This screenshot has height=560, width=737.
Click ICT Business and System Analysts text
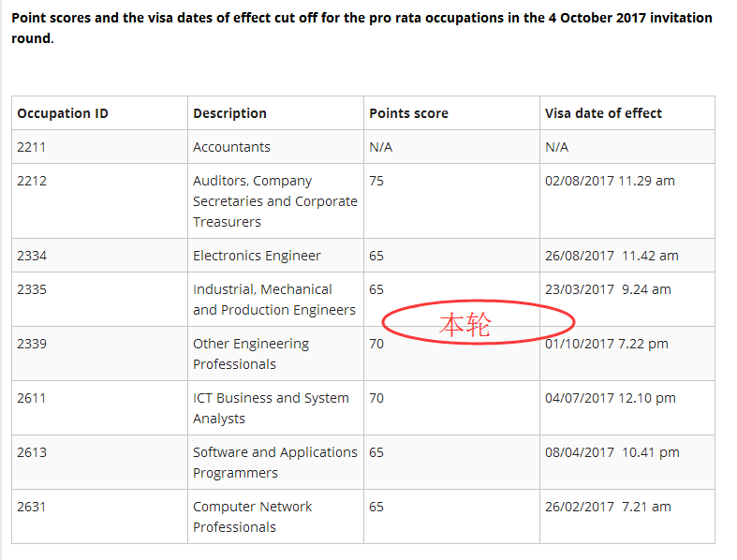point(271,408)
